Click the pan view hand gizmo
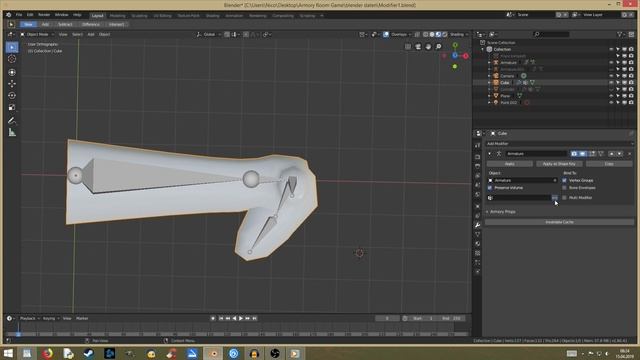The width and height of the screenshot is (640, 360). (x=428, y=47)
